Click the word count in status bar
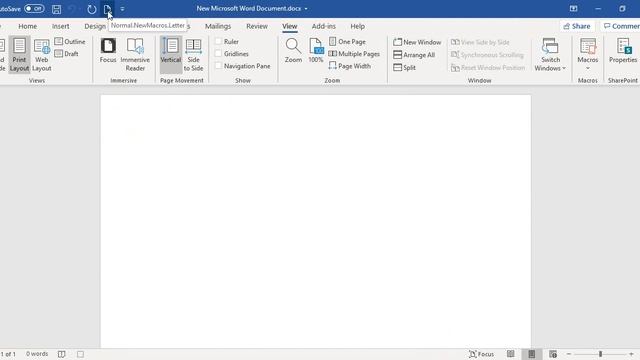This screenshot has width=640, height=360. [x=37, y=354]
